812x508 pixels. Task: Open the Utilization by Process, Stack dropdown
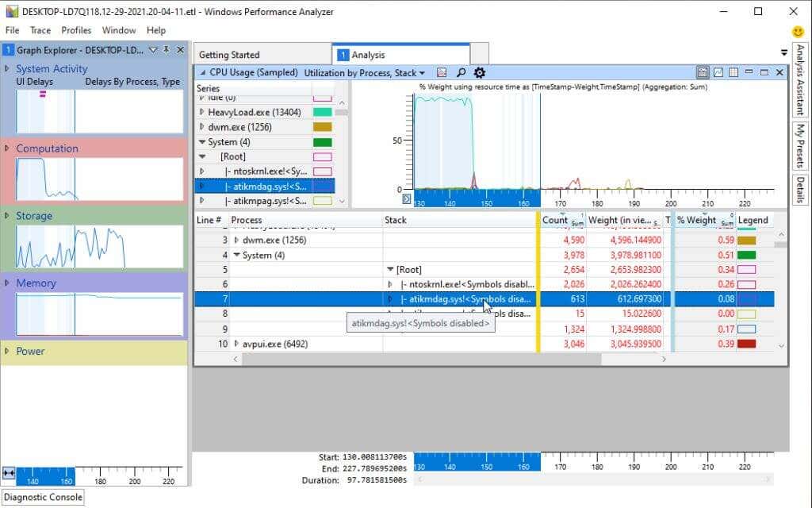[421, 72]
